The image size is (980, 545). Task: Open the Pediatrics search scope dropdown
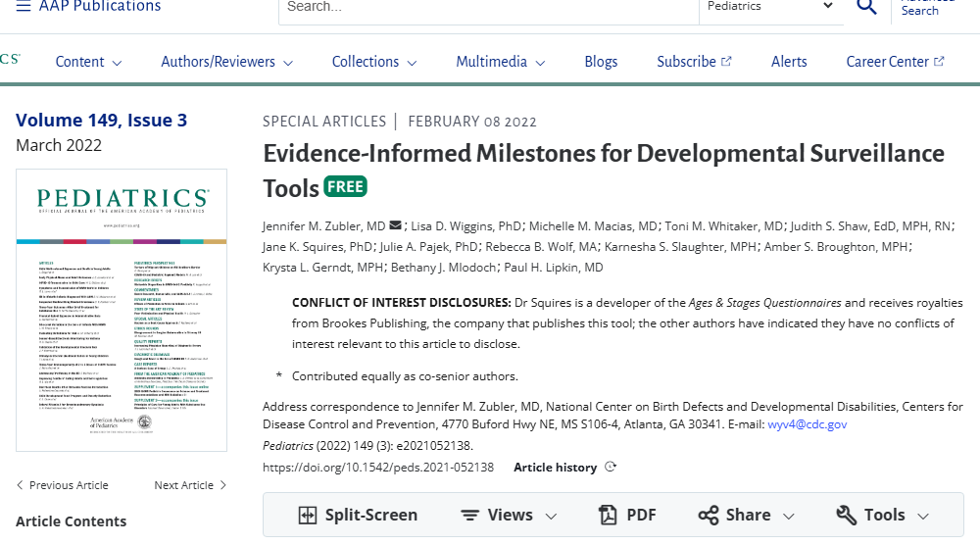pyautogui.click(x=770, y=8)
